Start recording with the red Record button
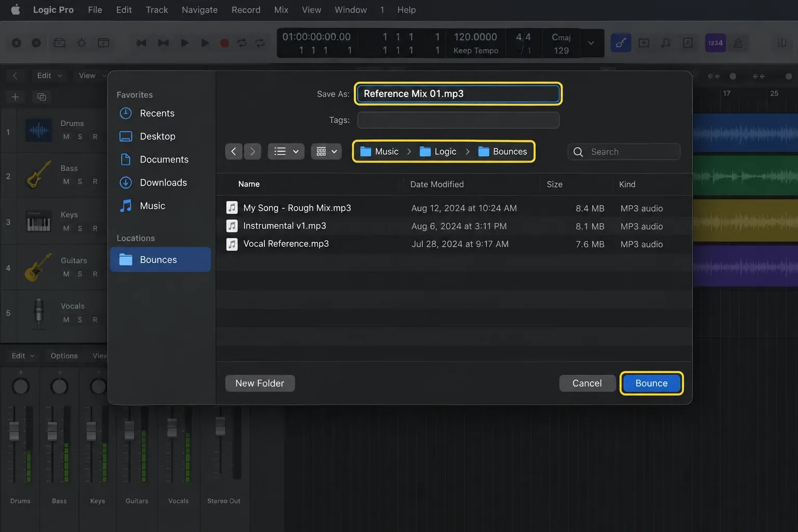 tap(224, 43)
